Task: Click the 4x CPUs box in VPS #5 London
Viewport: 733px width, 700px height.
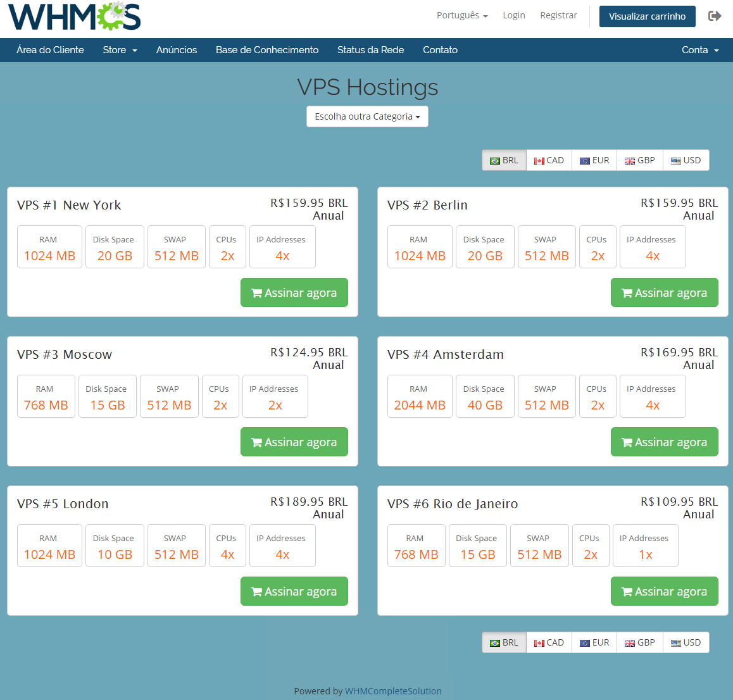Action: [x=227, y=546]
